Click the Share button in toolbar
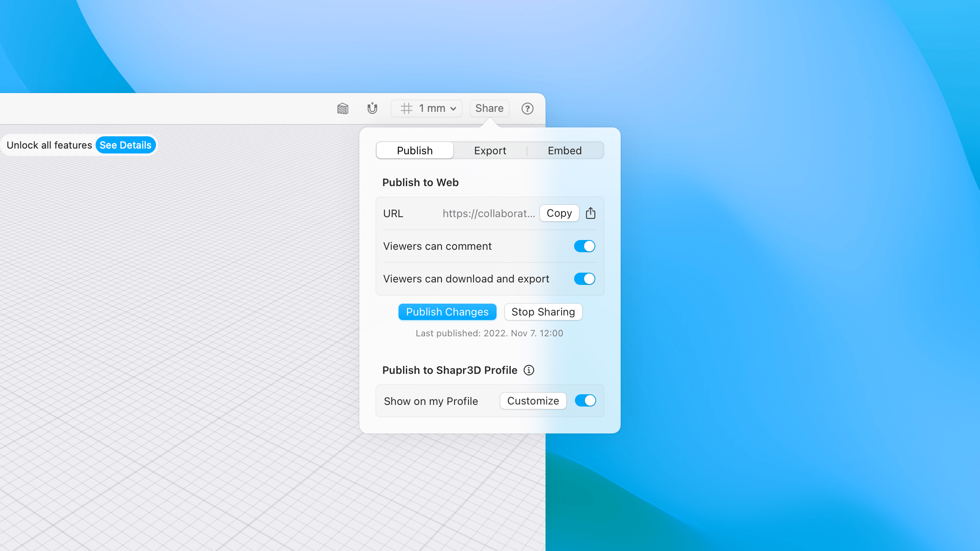 [x=489, y=109]
